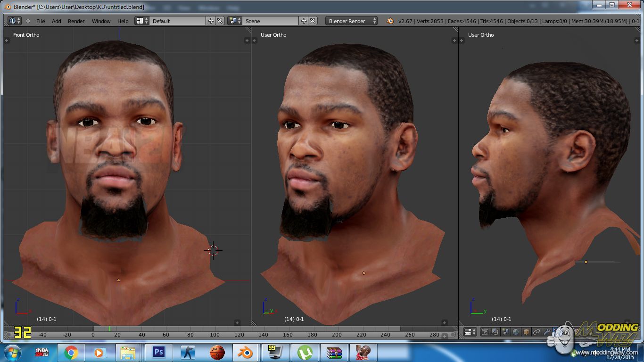
Task: Open the Scene properties tab
Action: [x=505, y=332]
